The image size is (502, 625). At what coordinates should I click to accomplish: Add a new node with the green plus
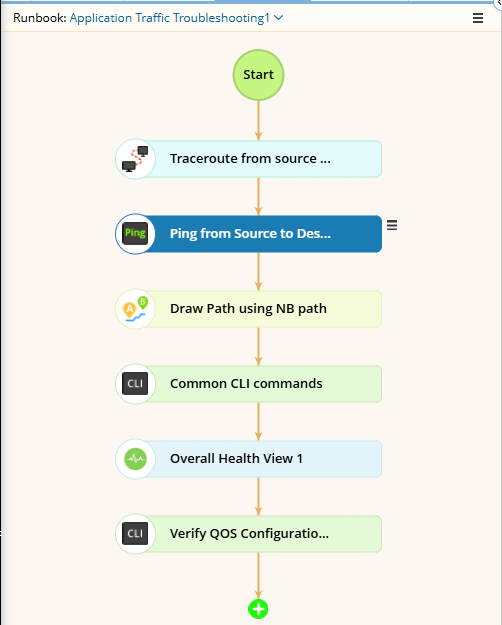(x=258, y=609)
